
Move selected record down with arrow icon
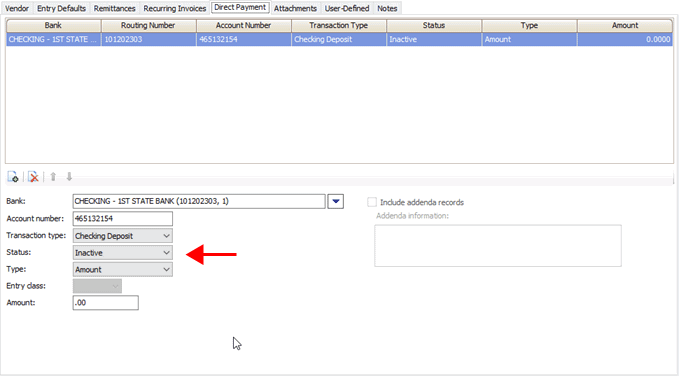click(x=69, y=177)
